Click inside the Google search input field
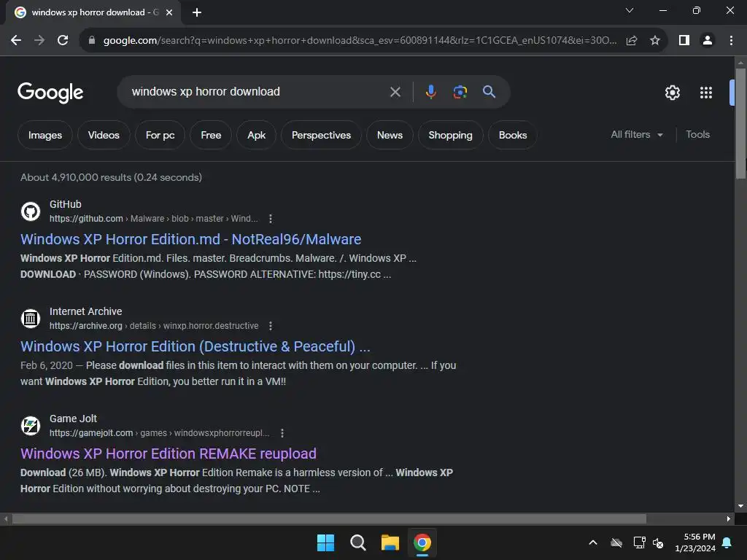 [x=258, y=92]
